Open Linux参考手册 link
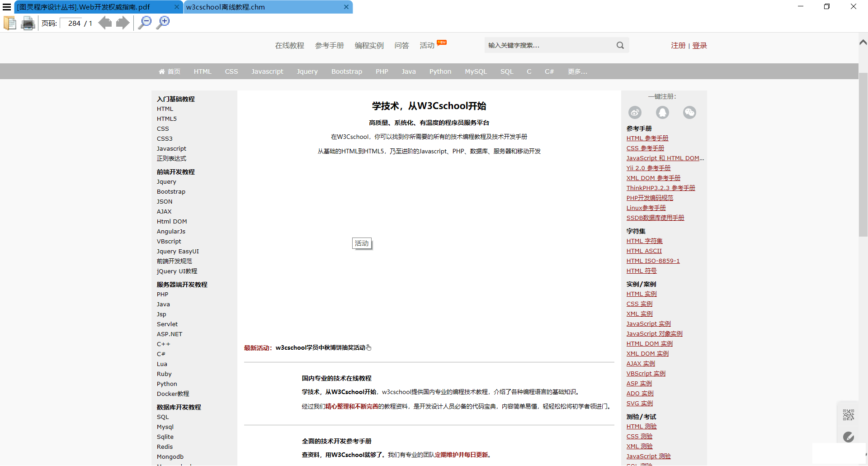 (x=646, y=208)
